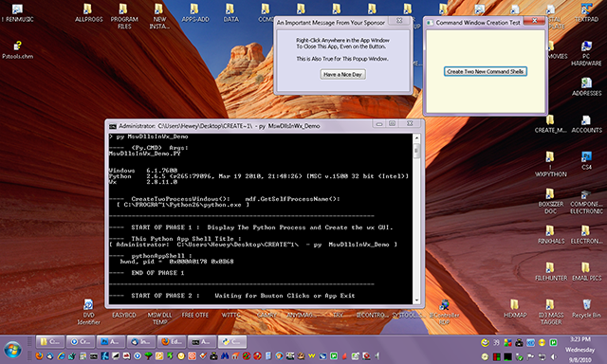Open the Recycle Bin

586,309
